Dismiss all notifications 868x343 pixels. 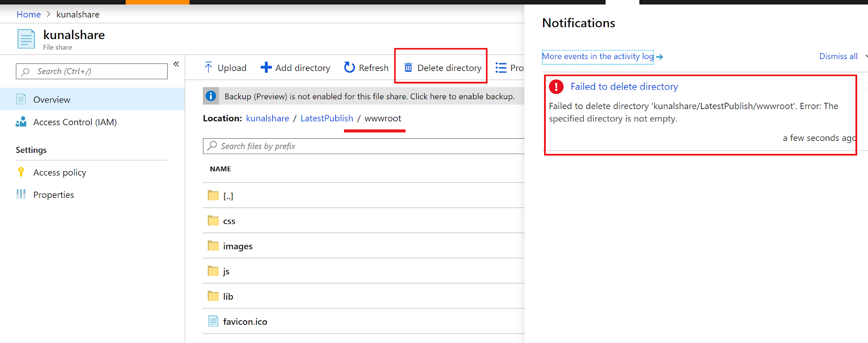click(x=838, y=56)
